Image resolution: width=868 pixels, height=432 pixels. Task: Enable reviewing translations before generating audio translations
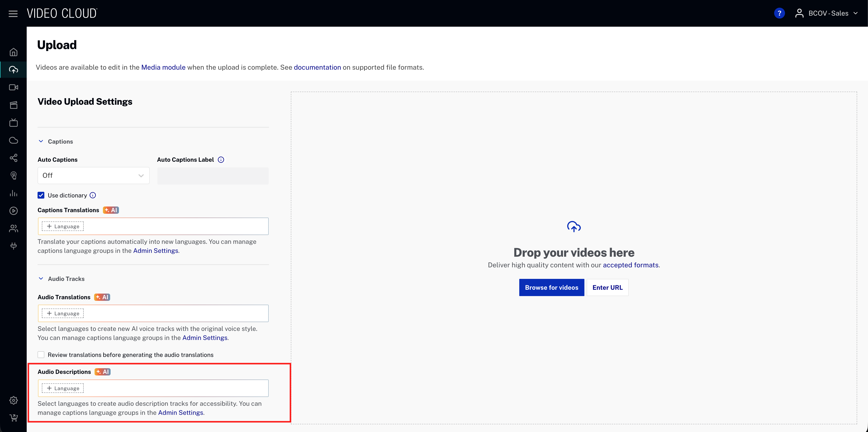click(41, 354)
